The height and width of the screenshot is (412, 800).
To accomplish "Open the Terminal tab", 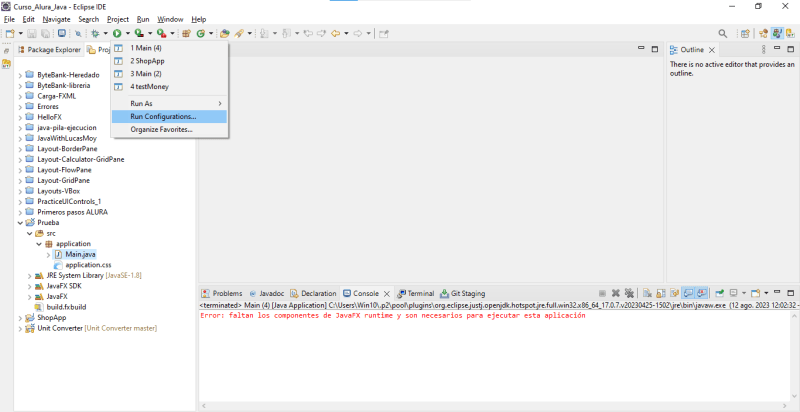I will coord(416,293).
